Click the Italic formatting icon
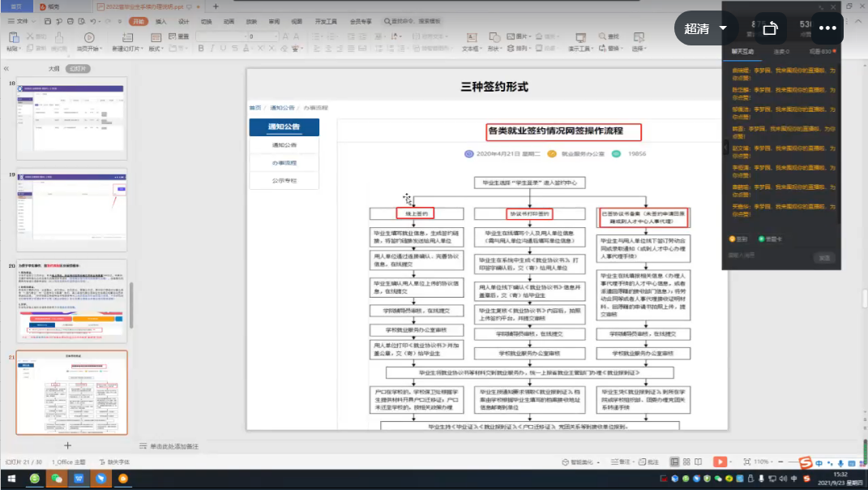This screenshot has width=868, height=490. [212, 49]
